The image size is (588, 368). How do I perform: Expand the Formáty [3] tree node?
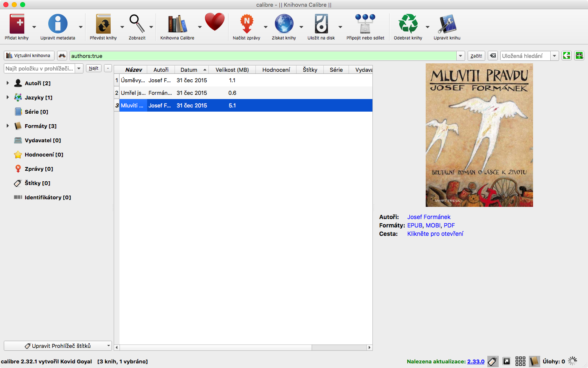coord(8,126)
